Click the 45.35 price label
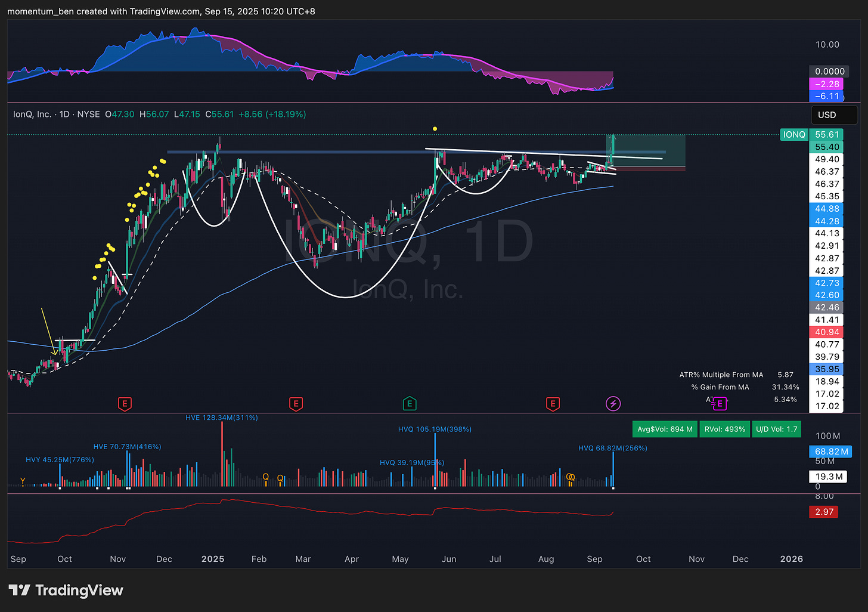868x612 pixels. [x=827, y=196]
